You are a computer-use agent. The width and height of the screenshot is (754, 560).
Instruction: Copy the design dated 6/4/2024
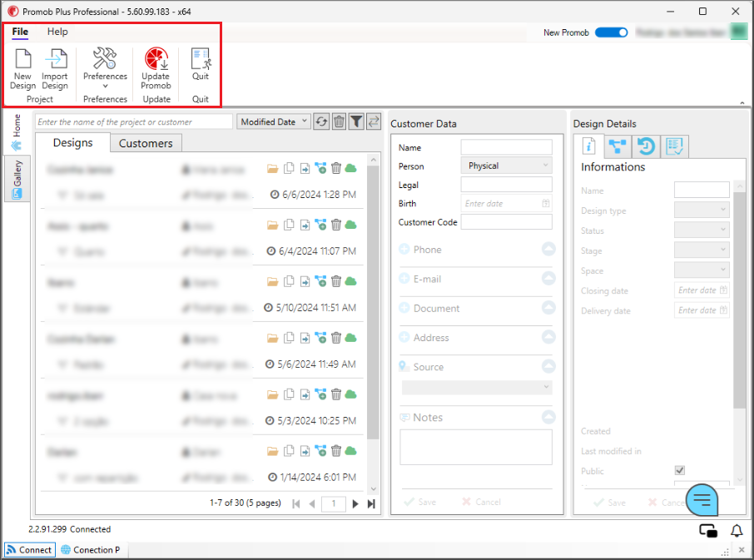coord(289,225)
